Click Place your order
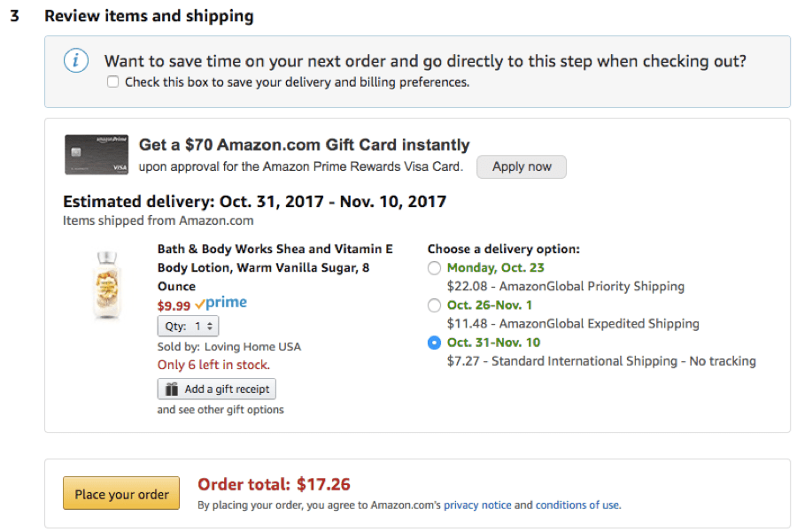 coord(120,493)
